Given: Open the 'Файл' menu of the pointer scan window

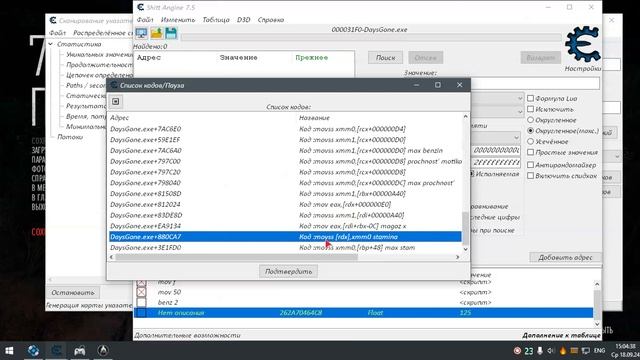Looking at the screenshot, I should click(58, 33).
